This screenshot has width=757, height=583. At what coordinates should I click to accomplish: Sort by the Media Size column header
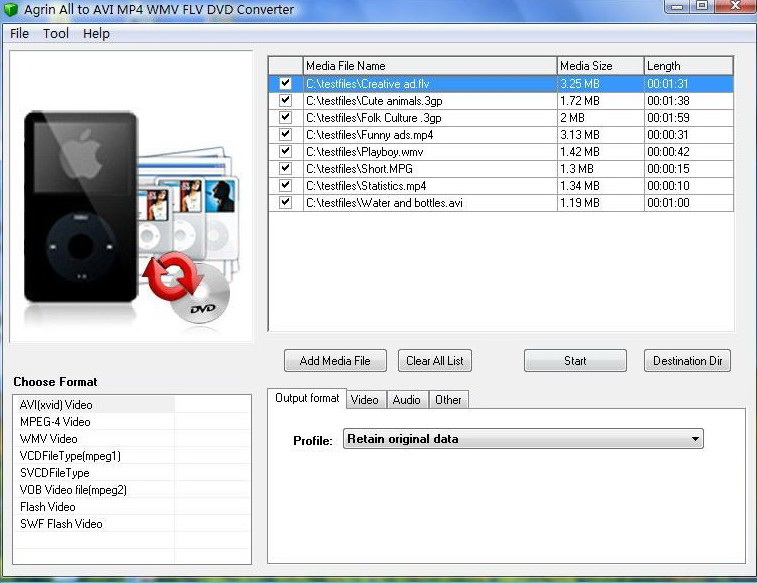601,66
